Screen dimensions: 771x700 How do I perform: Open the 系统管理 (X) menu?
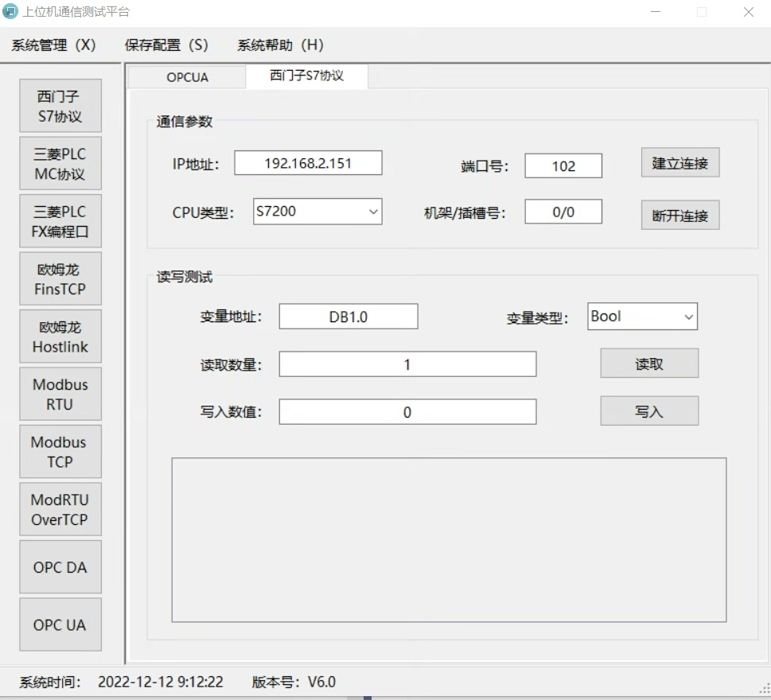click(53, 45)
